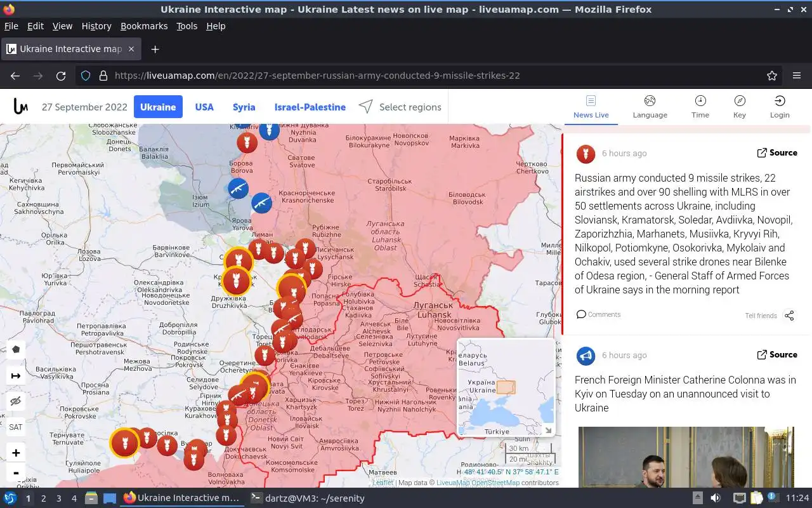The width and height of the screenshot is (812, 508).
Task: Open the map Key legend
Action: pyautogui.click(x=740, y=107)
